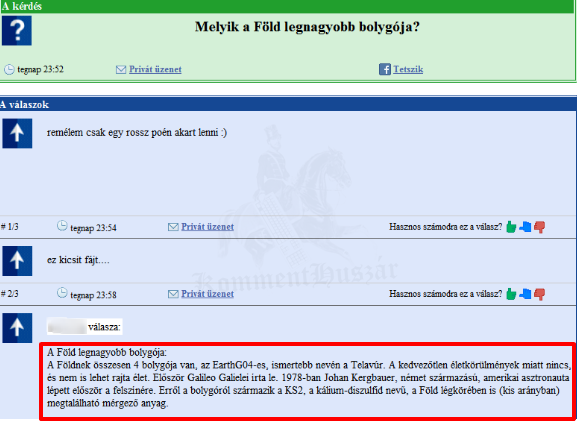
Task: Click the line 'A Föld legnagyobb bolygója:'
Action: pos(107,352)
